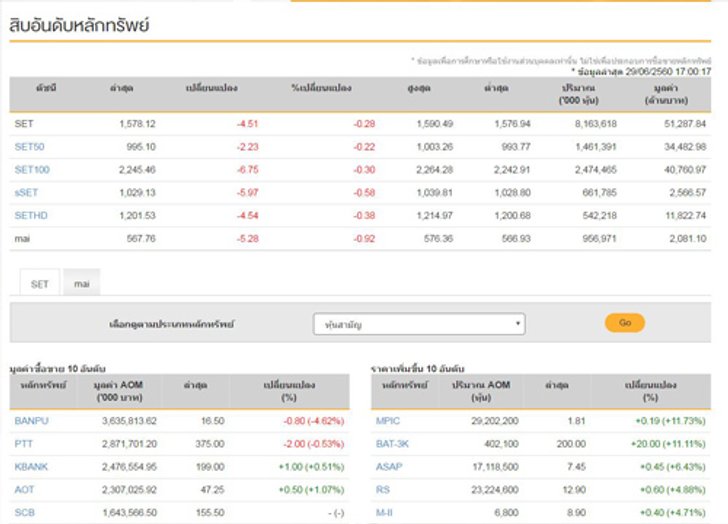Select SET50 last value 995.10
This screenshot has height=524, width=728.
[141, 147]
